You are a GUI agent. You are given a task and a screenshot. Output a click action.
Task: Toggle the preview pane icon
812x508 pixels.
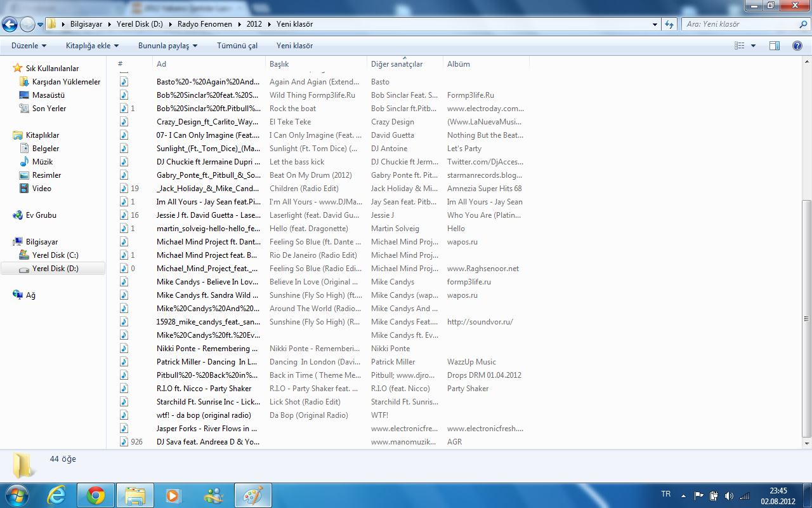pyautogui.click(x=775, y=46)
